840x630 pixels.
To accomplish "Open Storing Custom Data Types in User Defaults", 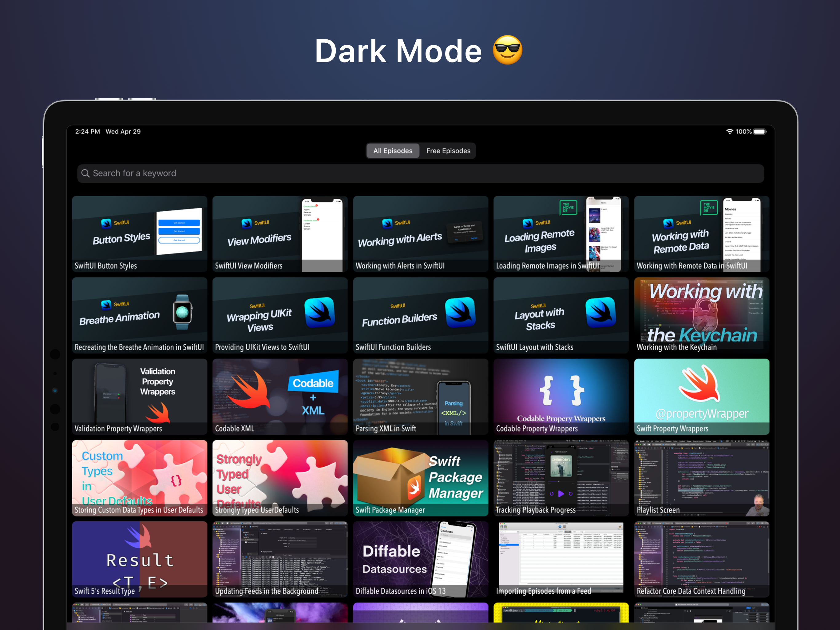I will click(139, 478).
